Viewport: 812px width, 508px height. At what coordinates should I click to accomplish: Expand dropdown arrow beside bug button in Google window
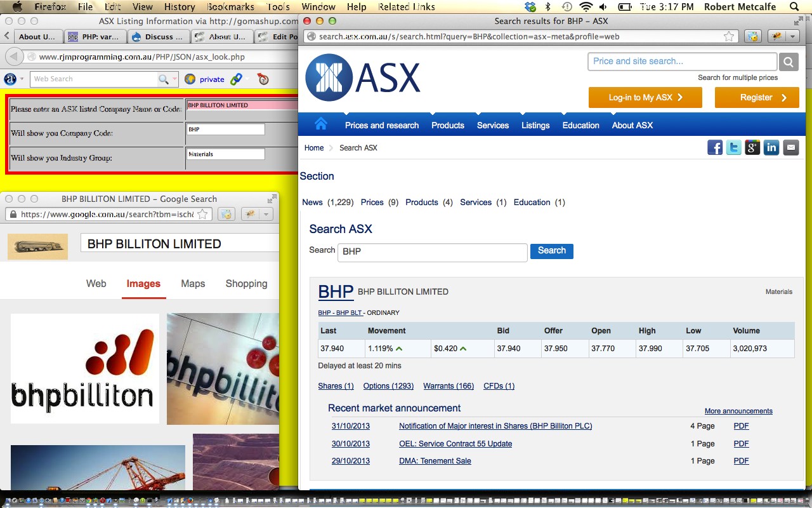(266, 214)
